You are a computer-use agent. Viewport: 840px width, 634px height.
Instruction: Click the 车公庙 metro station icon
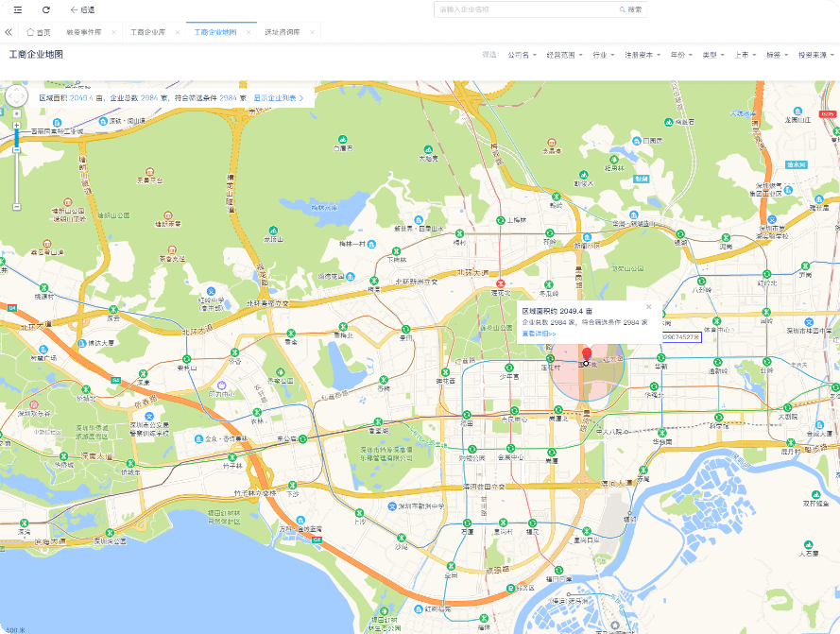(302, 439)
